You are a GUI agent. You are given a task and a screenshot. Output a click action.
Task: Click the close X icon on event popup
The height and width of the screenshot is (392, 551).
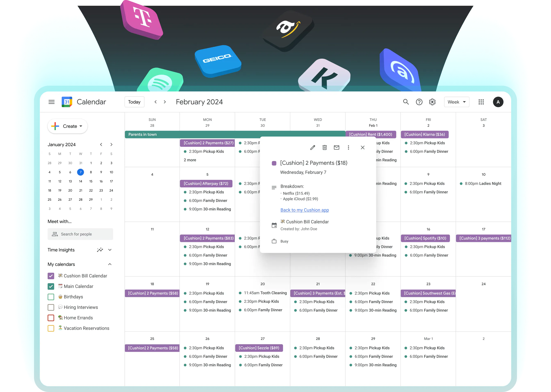(363, 148)
